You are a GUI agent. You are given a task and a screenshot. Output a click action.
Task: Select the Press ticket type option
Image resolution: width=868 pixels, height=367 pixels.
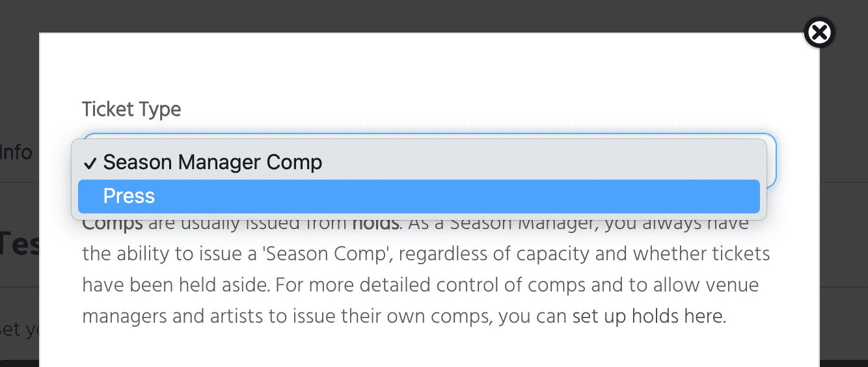pyautogui.click(x=419, y=197)
